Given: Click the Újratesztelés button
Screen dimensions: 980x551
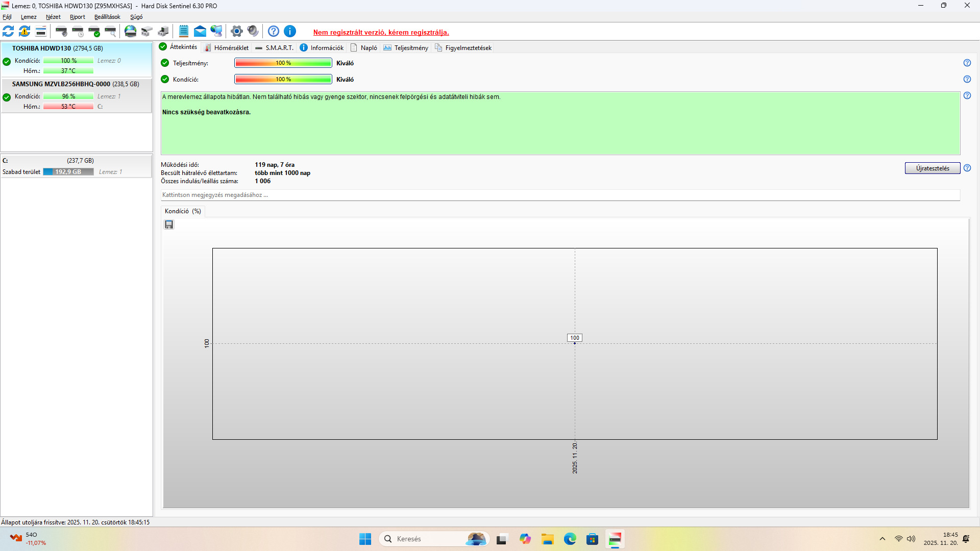Looking at the screenshot, I should tap(932, 168).
